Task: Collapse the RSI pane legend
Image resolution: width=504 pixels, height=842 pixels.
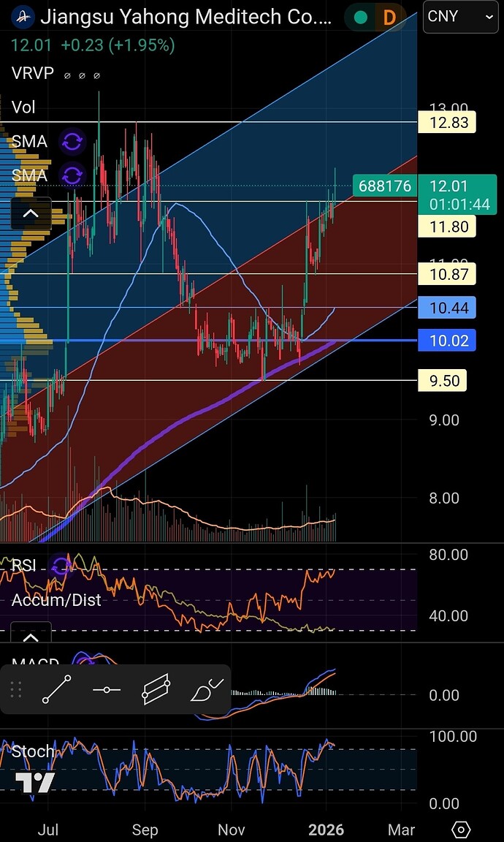Action: [x=31, y=634]
